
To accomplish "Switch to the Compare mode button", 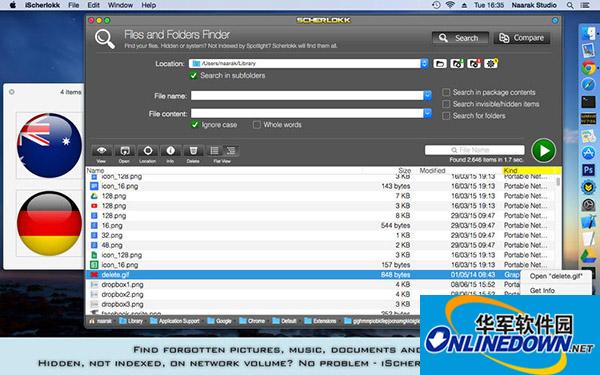I will point(522,38).
